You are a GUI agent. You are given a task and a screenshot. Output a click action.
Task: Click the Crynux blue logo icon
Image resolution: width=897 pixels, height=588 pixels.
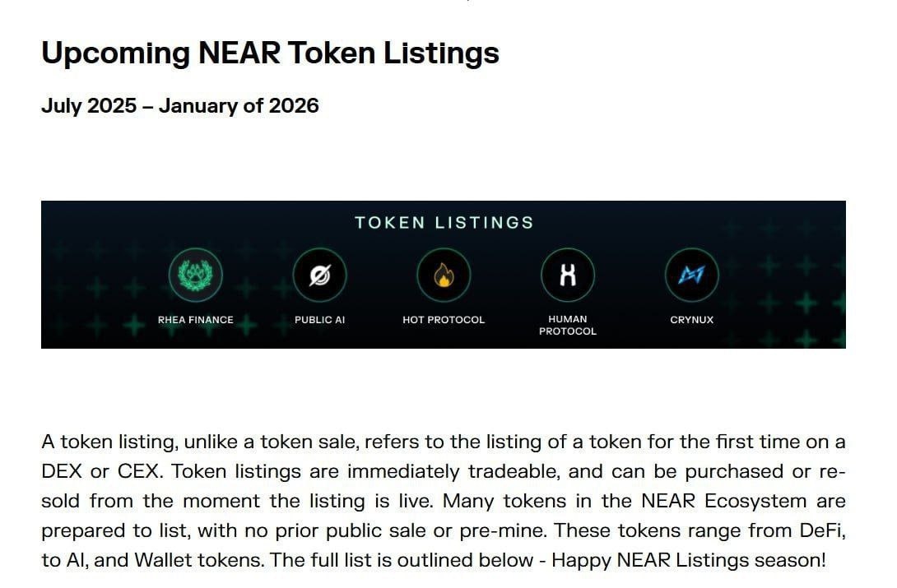(x=691, y=275)
